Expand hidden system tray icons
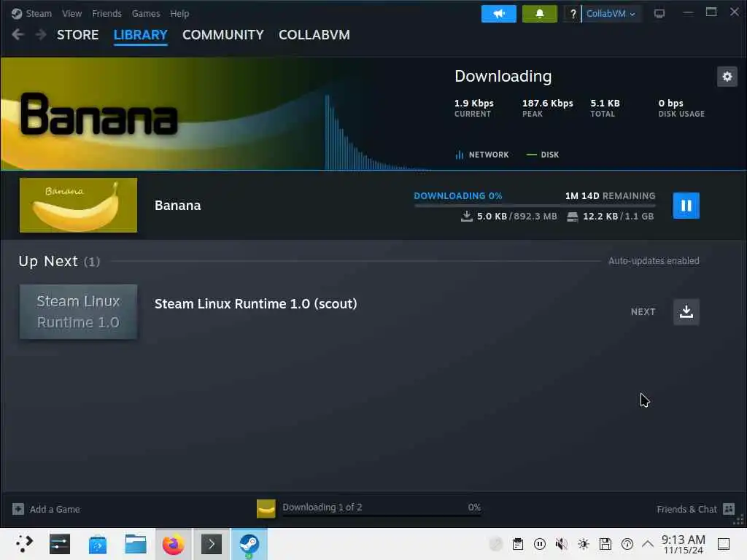747x560 pixels. tap(648, 543)
